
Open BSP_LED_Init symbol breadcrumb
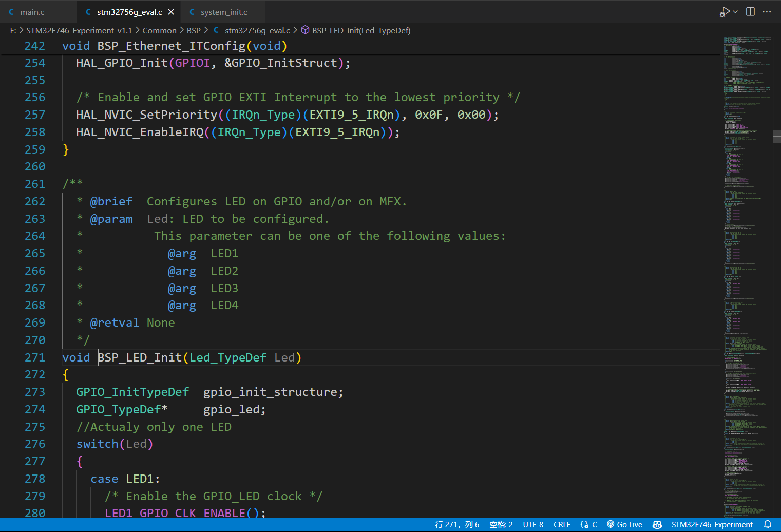point(361,31)
